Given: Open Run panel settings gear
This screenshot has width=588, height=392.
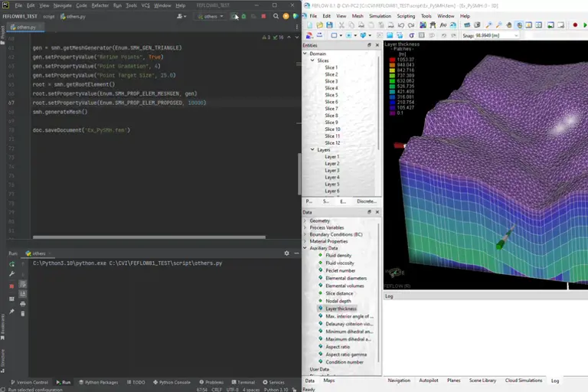Looking at the screenshot, I should click(287, 253).
